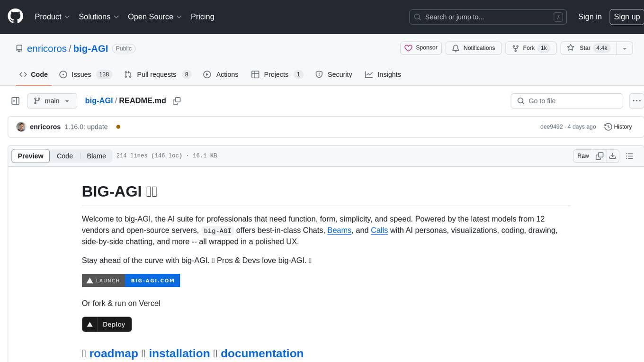Image resolution: width=644 pixels, height=362 pixels.
Task: Follow the Calls link
Action: pyautogui.click(x=379, y=230)
